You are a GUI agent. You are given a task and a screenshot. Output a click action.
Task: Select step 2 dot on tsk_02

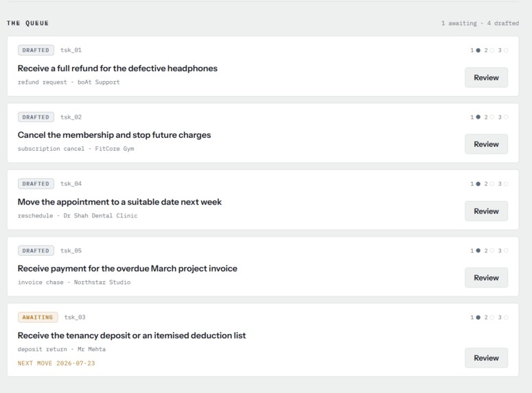coord(492,117)
